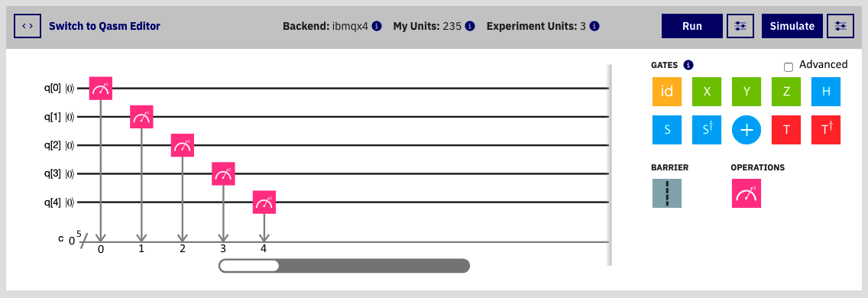Select the Pauli X gate

[x=706, y=92]
